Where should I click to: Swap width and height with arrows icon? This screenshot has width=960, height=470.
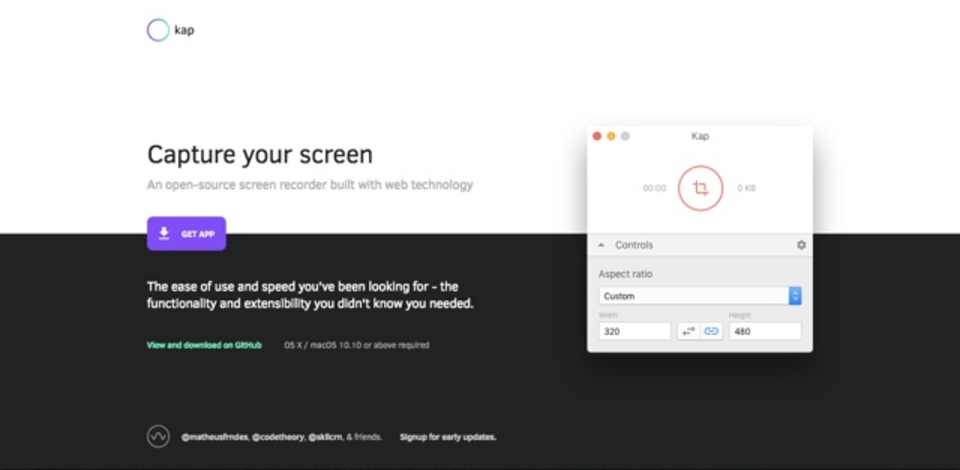[689, 331]
